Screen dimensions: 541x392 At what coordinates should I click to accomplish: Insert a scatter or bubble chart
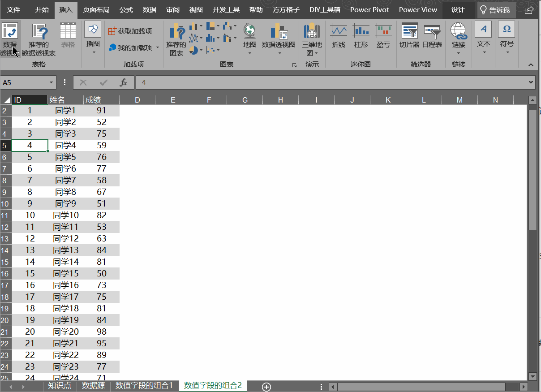212,50
